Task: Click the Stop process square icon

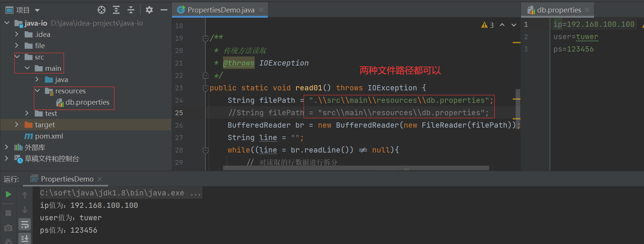Action: (8, 213)
